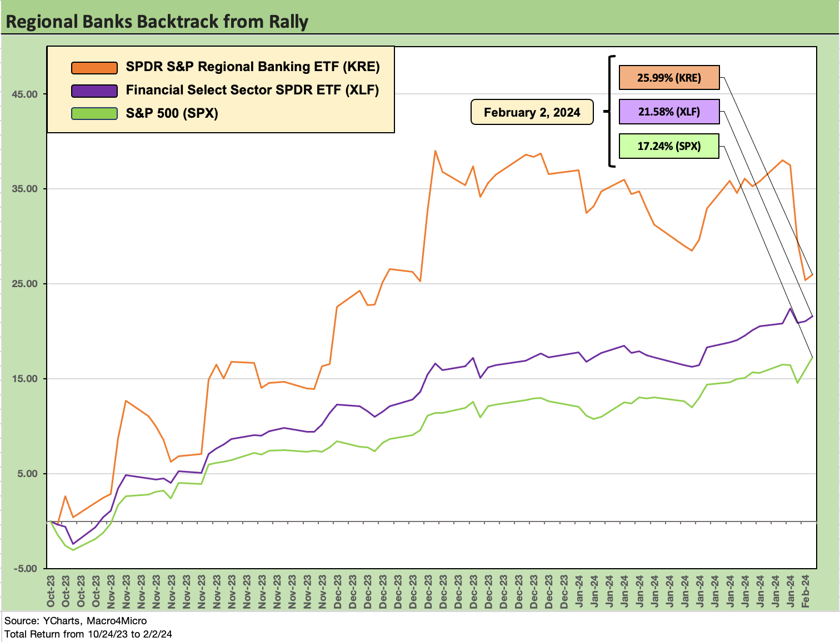Click the orange KRE legend swatch
Image resolution: width=840 pixels, height=642 pixels.
94,68
